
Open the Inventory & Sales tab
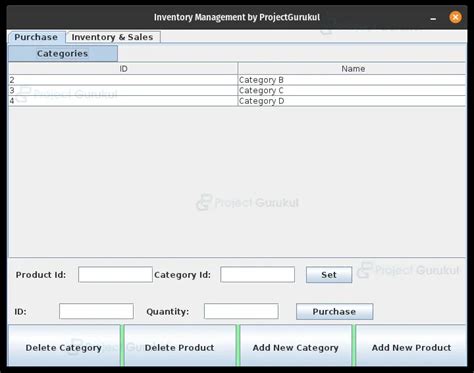(x=113, y=37)
